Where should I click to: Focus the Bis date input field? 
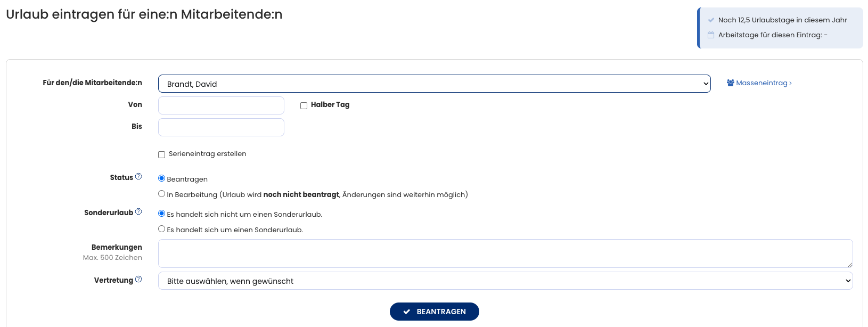pos(221,127)
